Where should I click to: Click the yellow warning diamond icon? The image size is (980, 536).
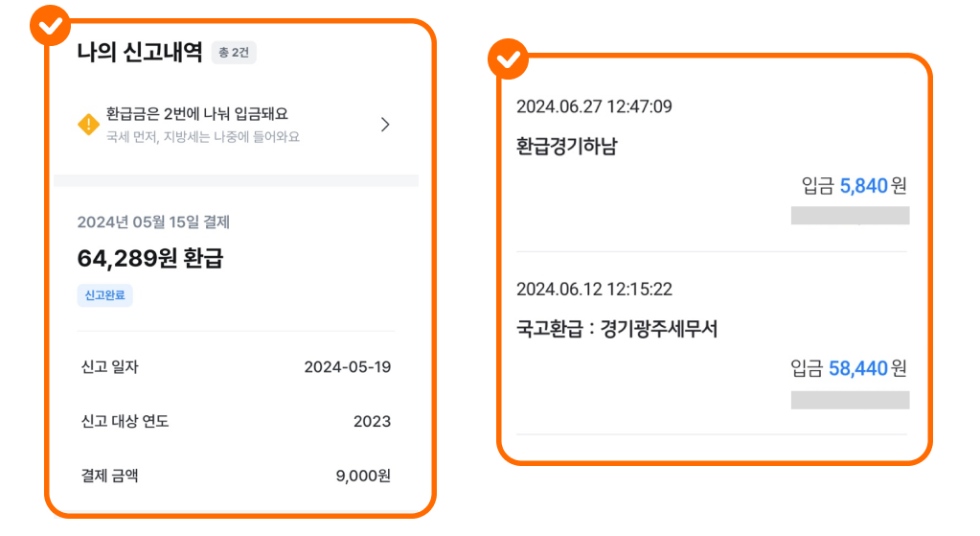tap(88, 125)
